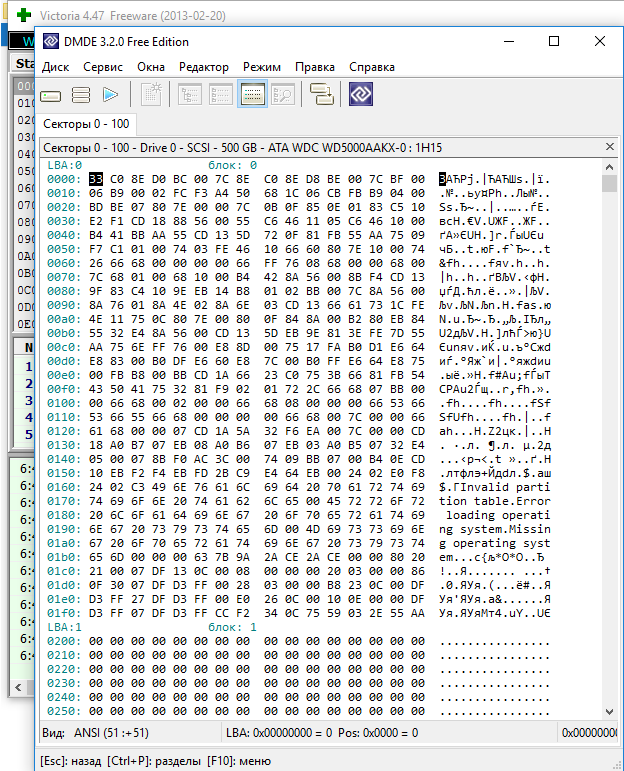The width and height of the screenshot is (624, 771).
Task: Select the first hex byte 33 at offset 0000
Action: pyautogui.click(x=96, y=179)
